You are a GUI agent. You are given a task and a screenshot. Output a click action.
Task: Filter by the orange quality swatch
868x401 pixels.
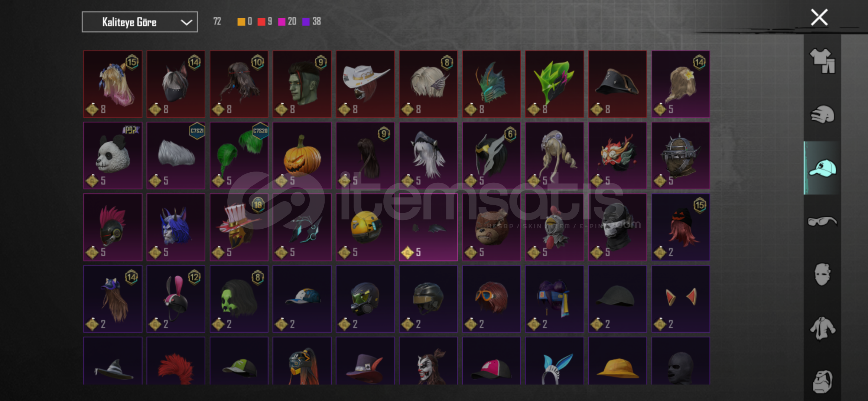point(241,22)
